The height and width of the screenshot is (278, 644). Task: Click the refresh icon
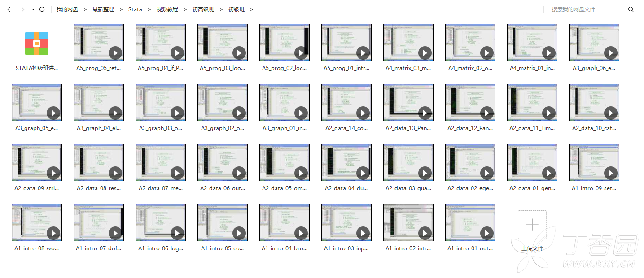pyautogui.click(x=42, y=9)
